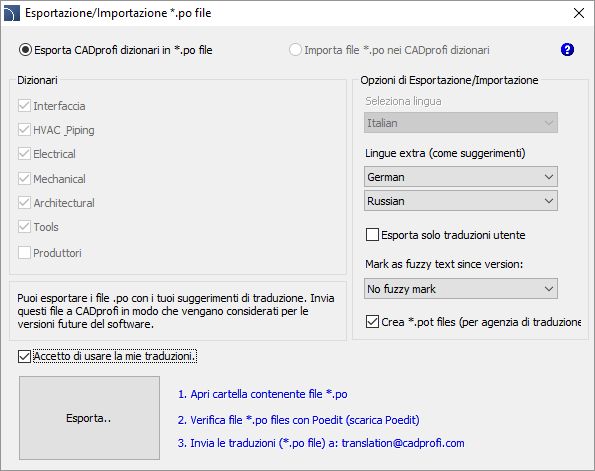The width and height of the screenshot is (595, 471).
Task: Click the CADprofi app icon in title bar
Action: point(11,13)
